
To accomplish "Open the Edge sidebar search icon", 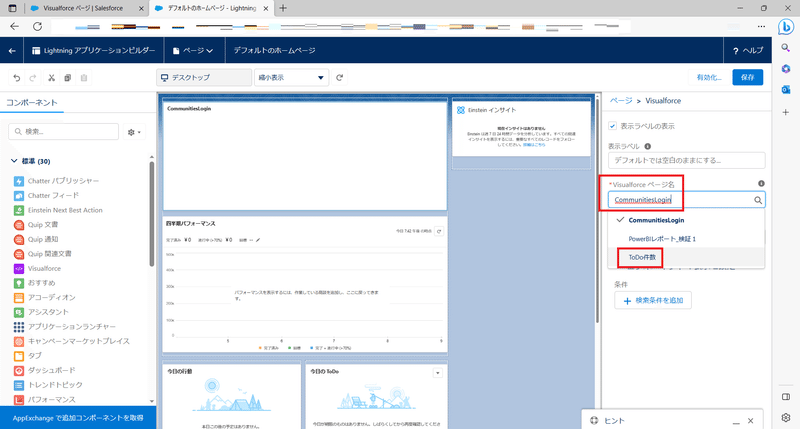I will (786, 47).
